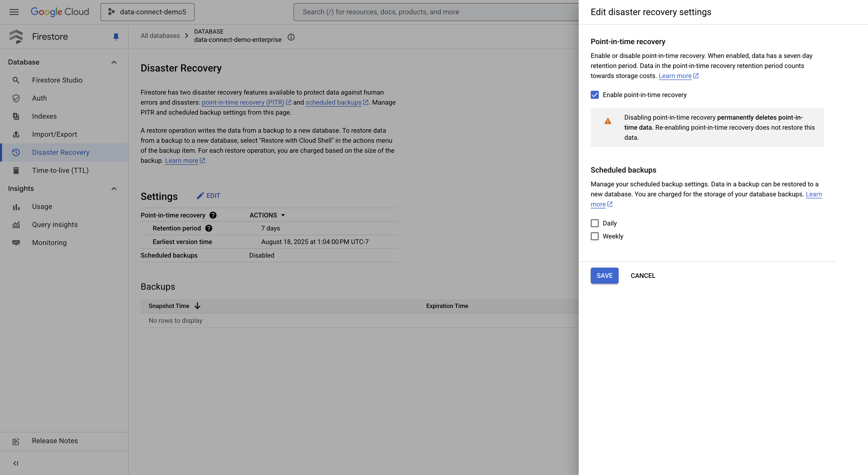
Task: Click the earliest version time 'August 18, 2025' value
Action: 315,242
